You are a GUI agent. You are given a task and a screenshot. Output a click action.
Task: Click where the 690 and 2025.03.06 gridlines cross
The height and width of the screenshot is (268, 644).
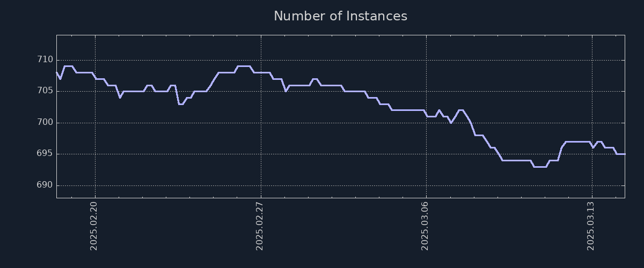(426, 185)
